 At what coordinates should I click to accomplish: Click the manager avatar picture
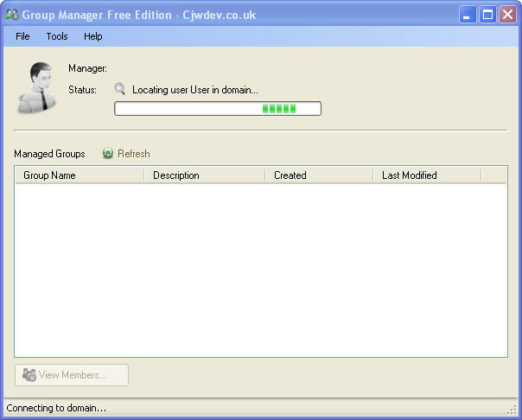[x=37, y=88]
